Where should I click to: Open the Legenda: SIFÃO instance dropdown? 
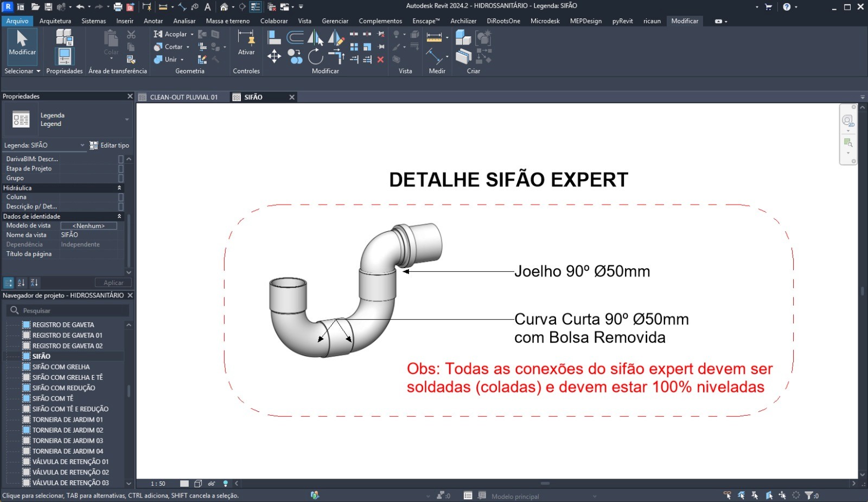tap(82, 145)
